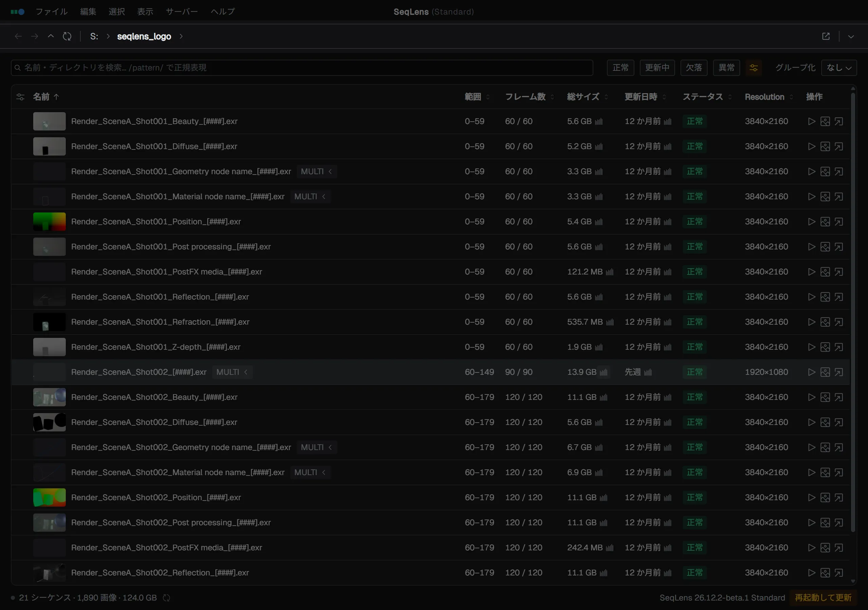Open Shot002_PostFX media in external app
This screenshot has height=610, width=868.
(x=839, y=548)
